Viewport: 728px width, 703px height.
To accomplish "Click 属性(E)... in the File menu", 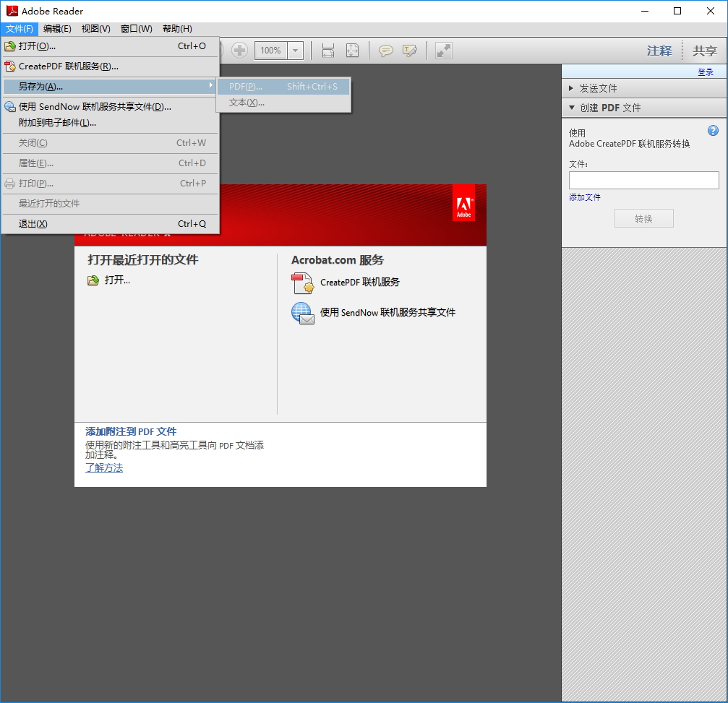I will (x=110, y=163).
